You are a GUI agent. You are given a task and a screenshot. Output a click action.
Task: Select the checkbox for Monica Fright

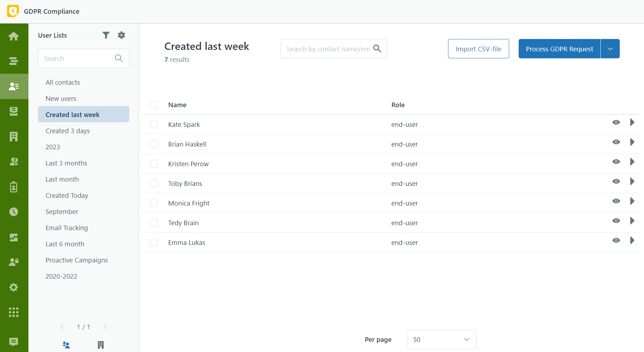tap(154, 203)
